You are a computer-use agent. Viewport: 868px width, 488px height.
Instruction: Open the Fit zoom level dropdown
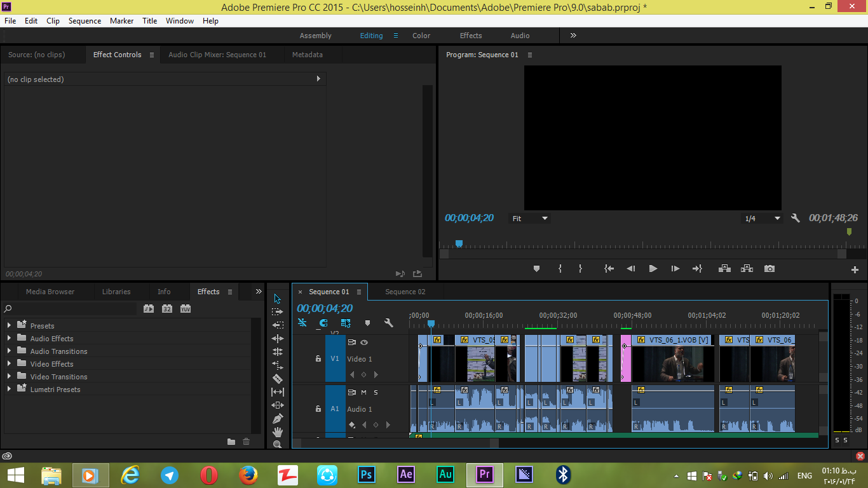click(530, 218)
